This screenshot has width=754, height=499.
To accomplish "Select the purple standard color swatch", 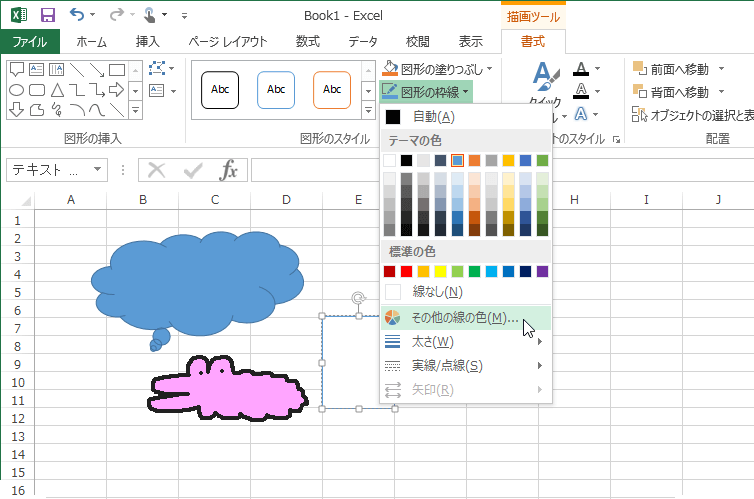I will coord(542,272).
